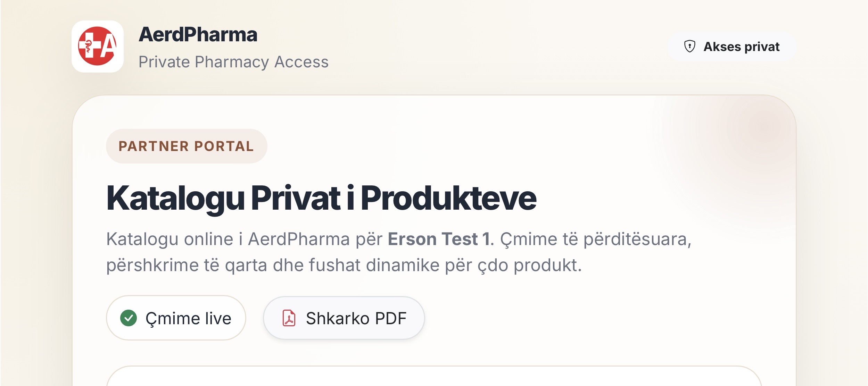
Task: Click the text Çmime të përditësuara
Action: point(596,239)
